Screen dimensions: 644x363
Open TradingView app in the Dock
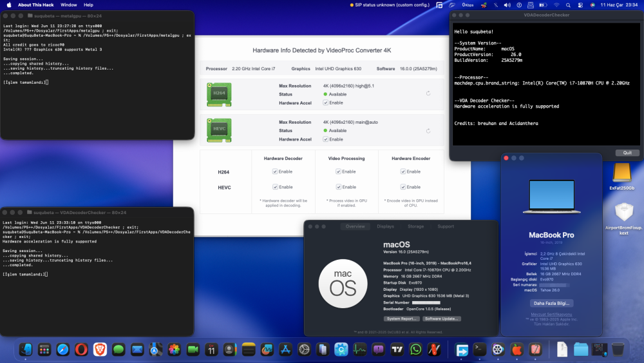pyautogui.click(x=397, y=349)
